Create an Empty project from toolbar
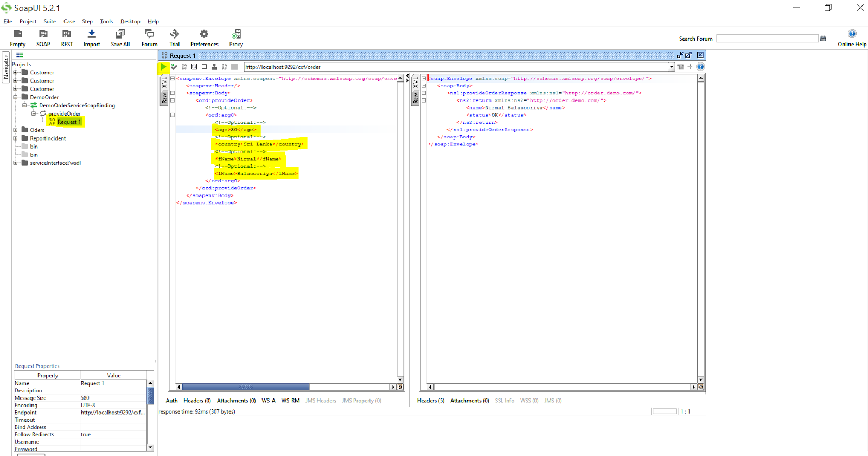This screenshot has height=456, width=868. (x=17, y=38)
